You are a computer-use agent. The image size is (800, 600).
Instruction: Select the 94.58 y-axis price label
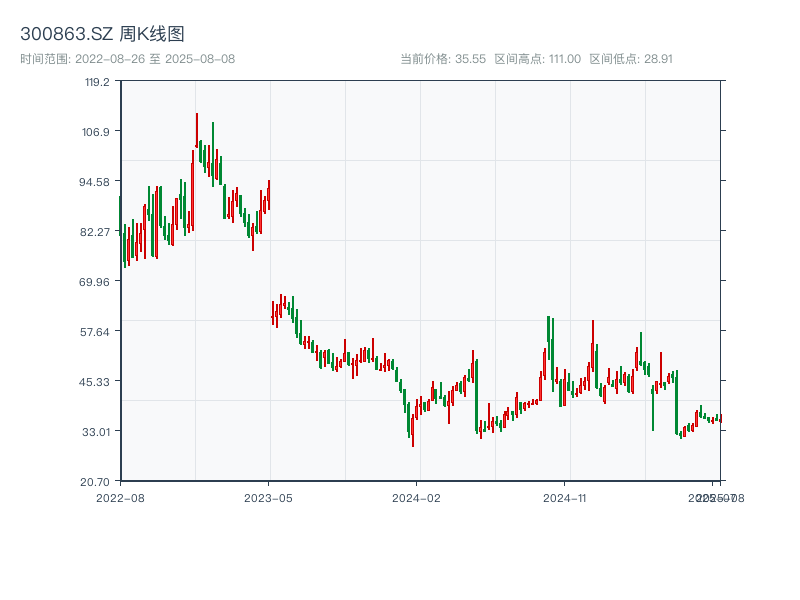click(95, 182)
